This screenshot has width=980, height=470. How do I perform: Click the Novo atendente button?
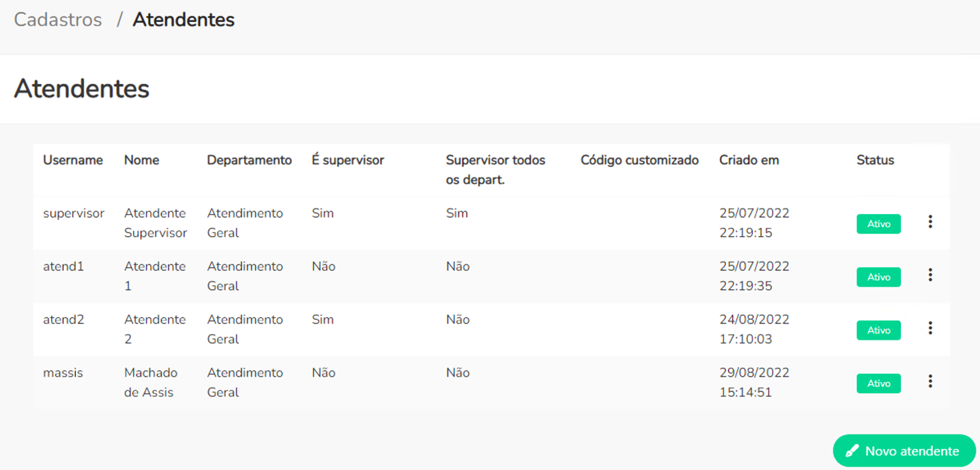click(904, 451)
